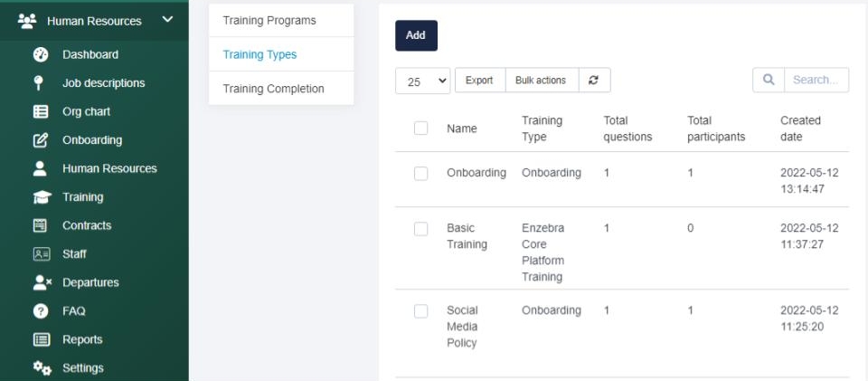Viewport: 868px width, 381px height.
Task: Open the Training Completion tab
Action: (x=273, y=89)
